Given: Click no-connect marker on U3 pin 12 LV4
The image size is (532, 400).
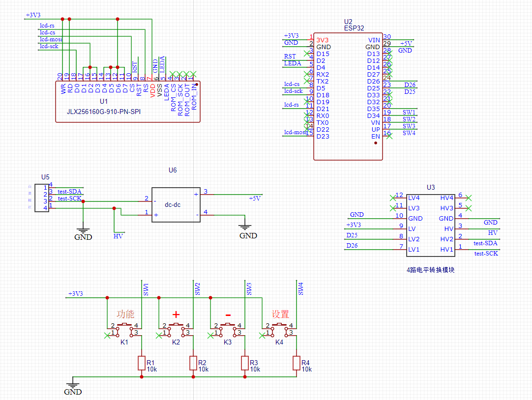Looking at the screenshot, I should [393, 198].
